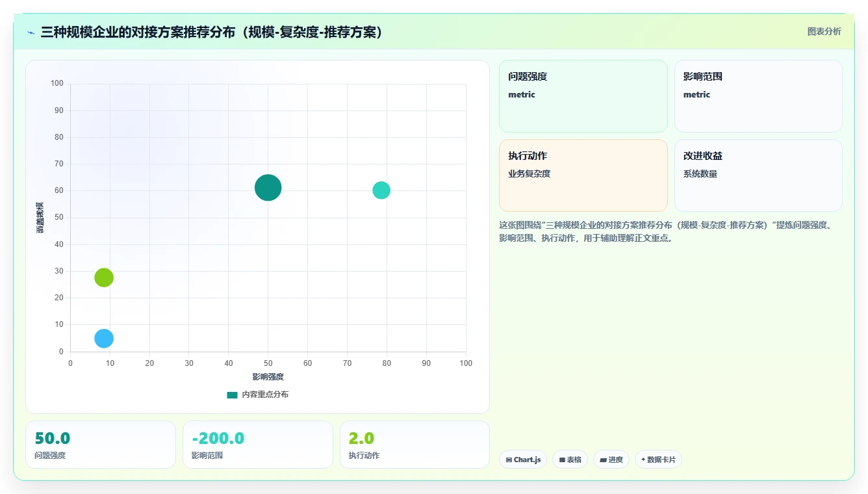Click the 表格 tag
Screen dimensions: 868x494
570,460
